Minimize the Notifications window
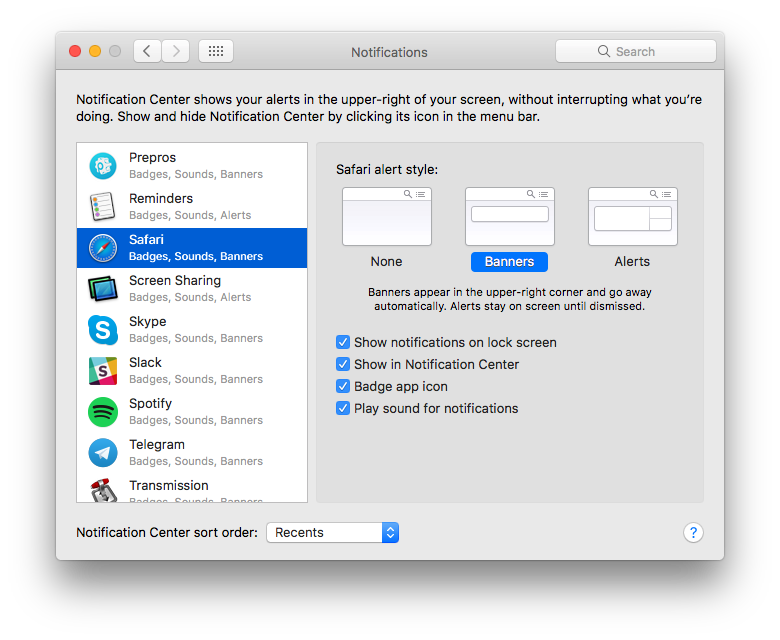 pyautogui.click(x=95, y=51)
